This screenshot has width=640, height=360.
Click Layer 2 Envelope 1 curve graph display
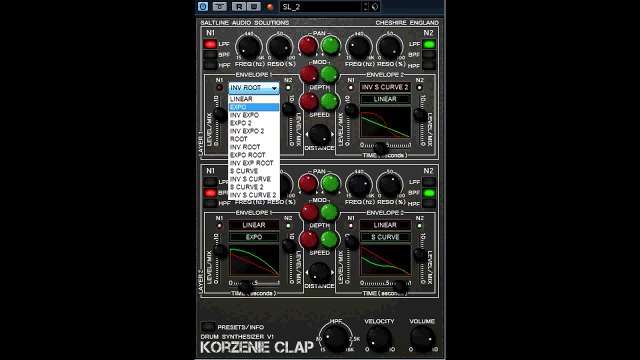(x=254, y=260)
